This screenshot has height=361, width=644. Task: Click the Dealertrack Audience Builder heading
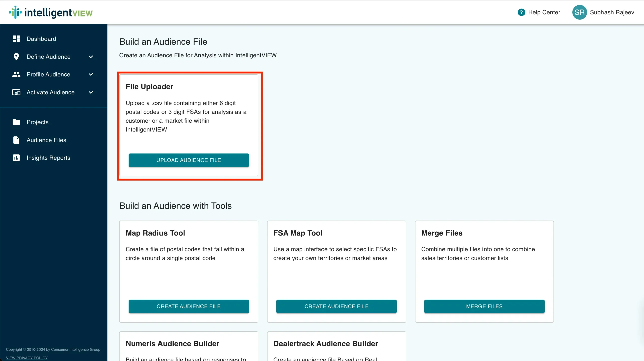point(326,344)
